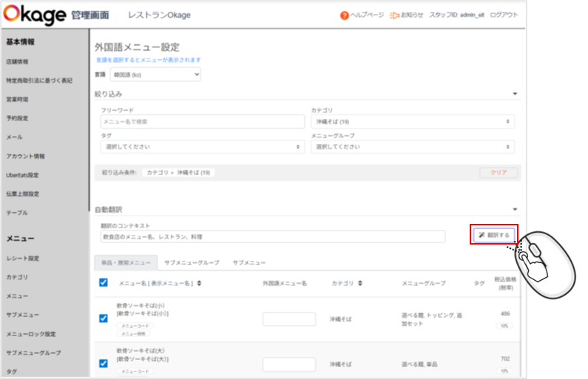Click the Okage logo in header
Image resolution: width=588 pixels, height=379 pixels.
(x=35, y=14)
